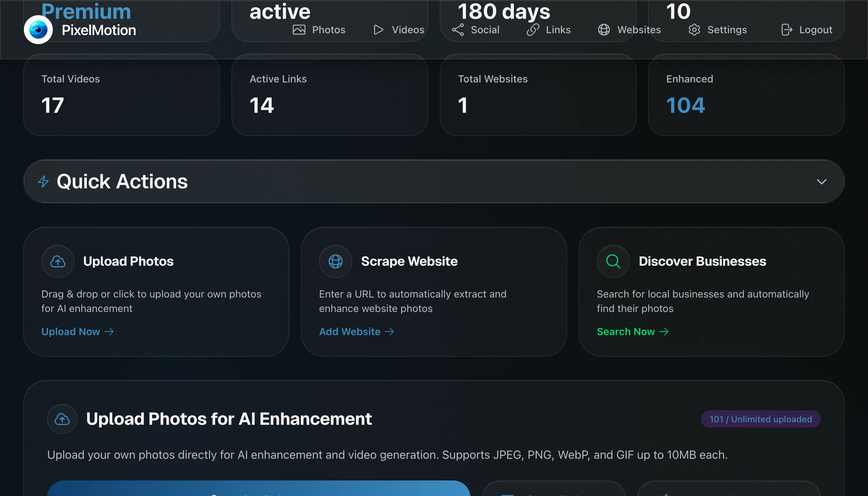The width and height of the screenshot is (868, 496).
Task: Click the cloud icon in Upload Photos card
Action: [x=58, y=261]
